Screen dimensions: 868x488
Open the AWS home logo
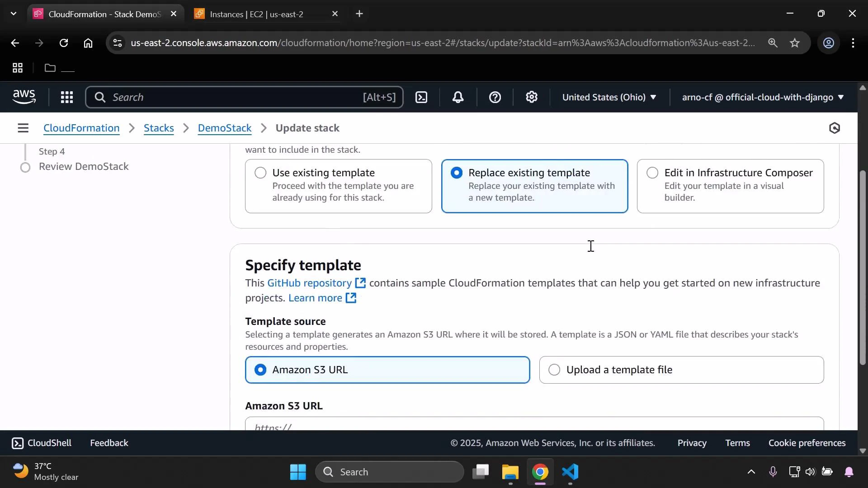[24, 97]
